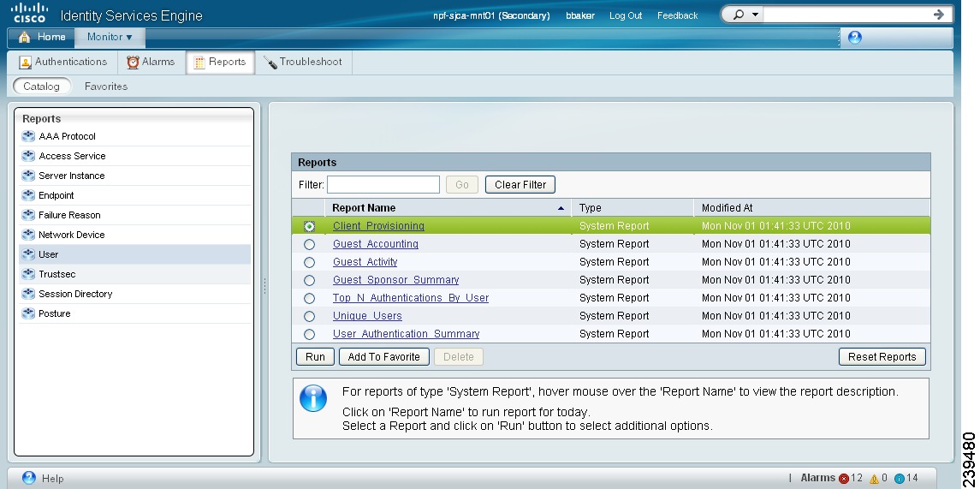Open the Authentications tab
The image size is (980, 489).
pyautogui.click(x=63, y=62)
